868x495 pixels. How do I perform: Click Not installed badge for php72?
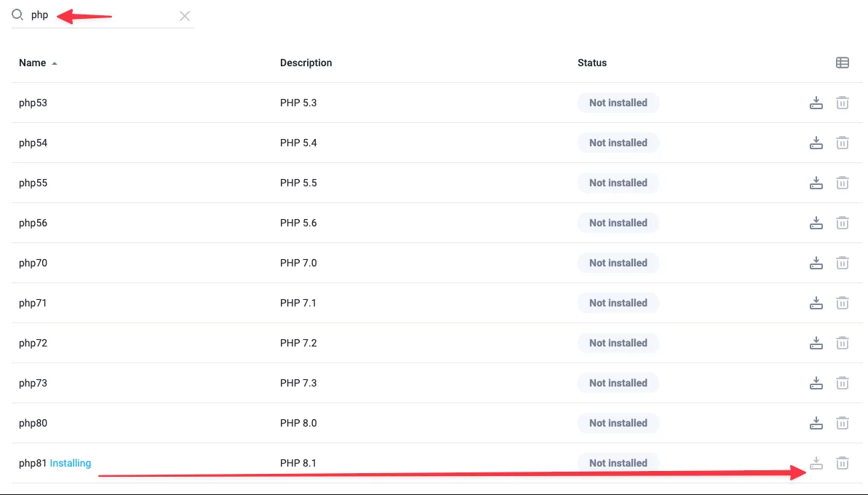(618, 343)
